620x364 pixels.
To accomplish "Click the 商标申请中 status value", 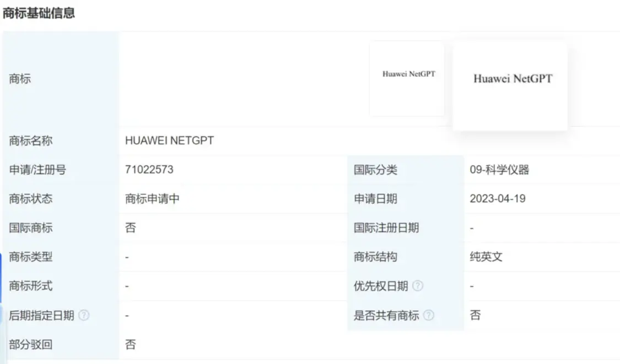I will point(152,199).
